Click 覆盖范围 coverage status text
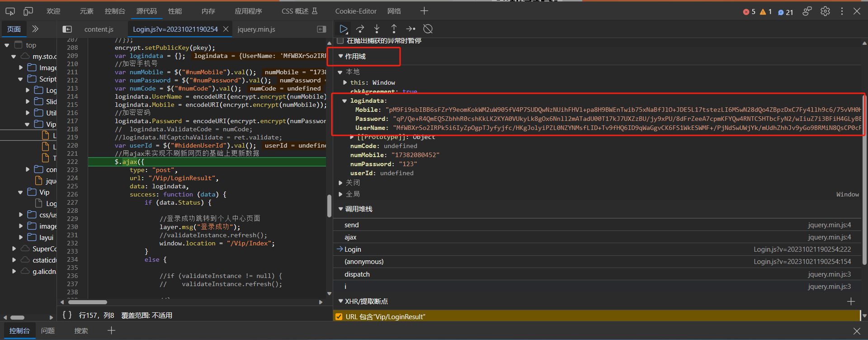Screen dimensions: 868x340 tap(147, 315)
